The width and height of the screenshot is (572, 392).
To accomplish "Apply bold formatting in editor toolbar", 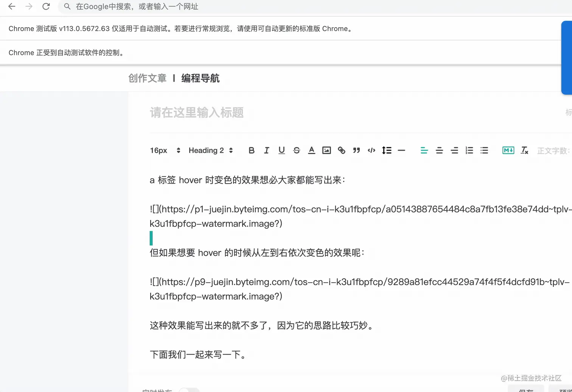I will (x=251, y=151).
